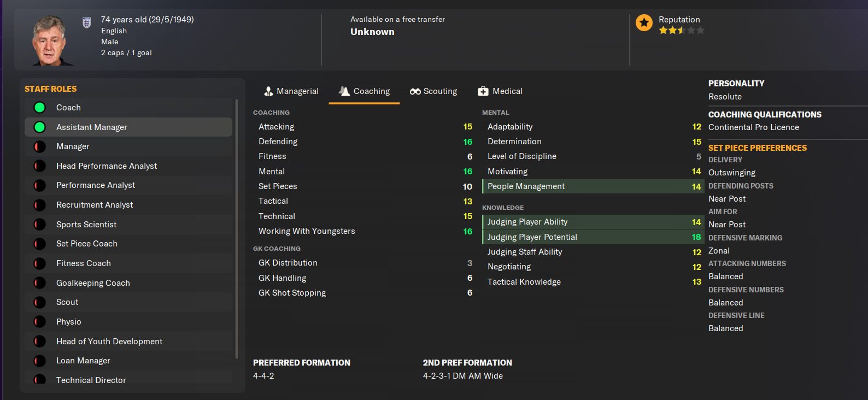Image resolution: width=868 pixels, height=400 pixels.
Task: Click the reputation star rating
Action: point(681,31)
